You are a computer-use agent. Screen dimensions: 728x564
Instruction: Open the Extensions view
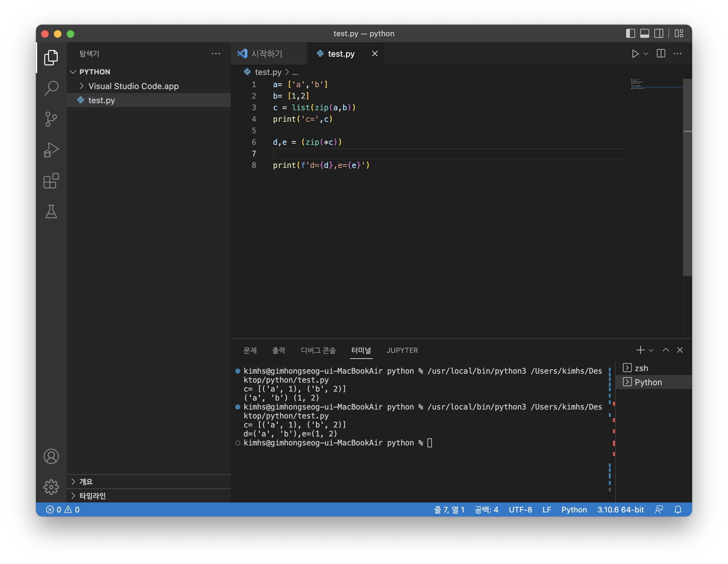tap(51, 181)
